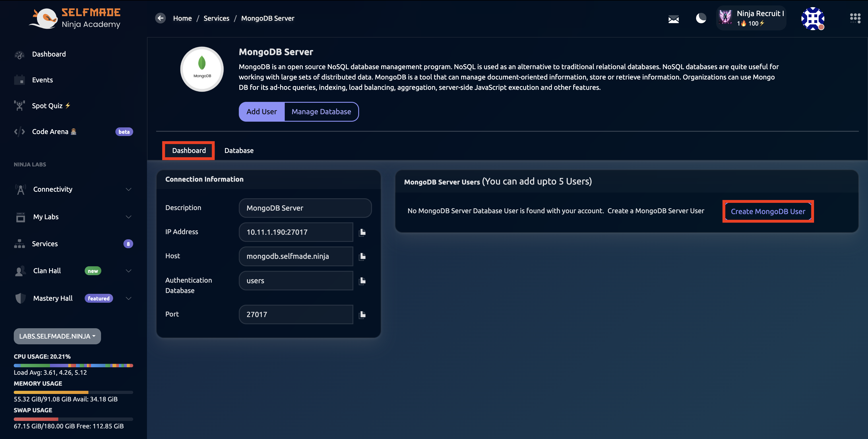Copy the IP Address value
Viewport: 868px width, 439px height.
pos(362,232)
